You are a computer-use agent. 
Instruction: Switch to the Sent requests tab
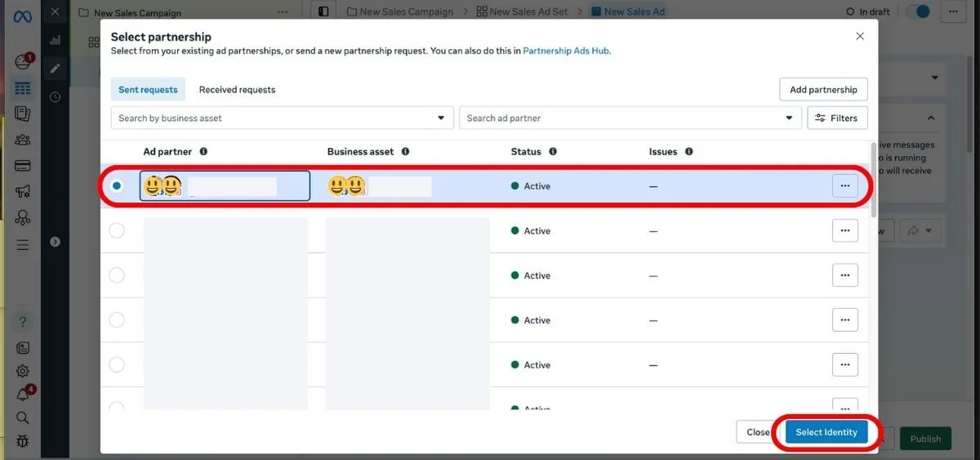148,89
